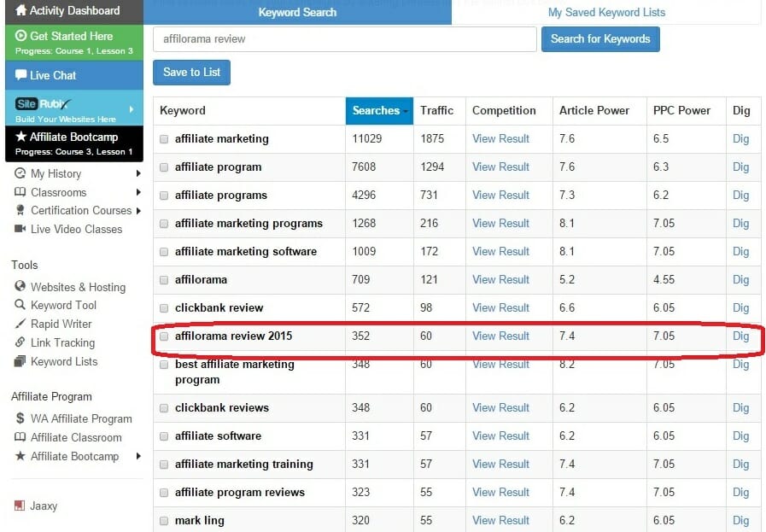Click Dig for affiliate software

(x=740, y=436)
